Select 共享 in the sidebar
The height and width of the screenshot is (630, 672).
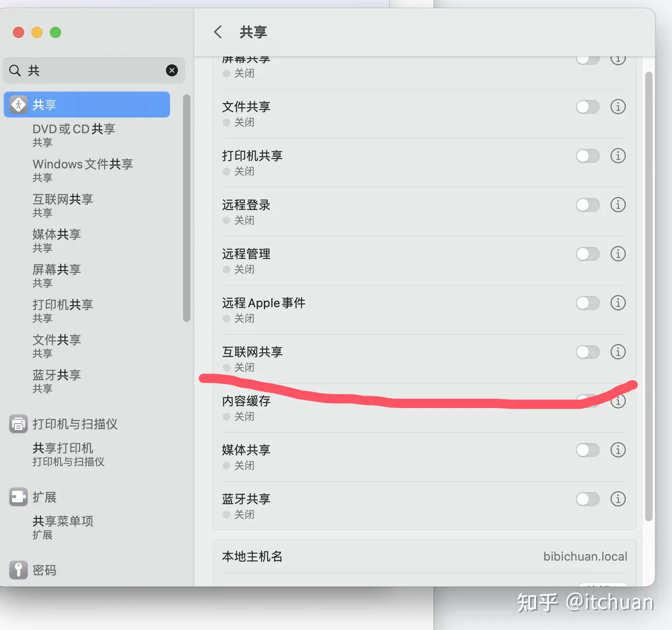coord(87,105)
